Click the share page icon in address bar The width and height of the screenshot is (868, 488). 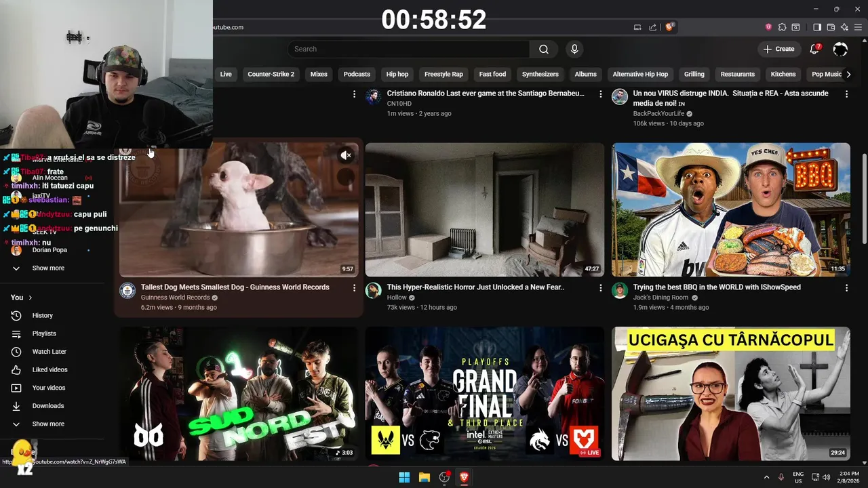coord(652,27)
